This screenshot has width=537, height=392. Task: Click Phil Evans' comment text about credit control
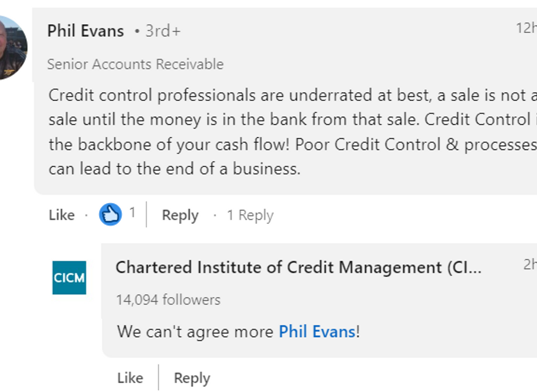pyautogui.click(x=293, y=132)
